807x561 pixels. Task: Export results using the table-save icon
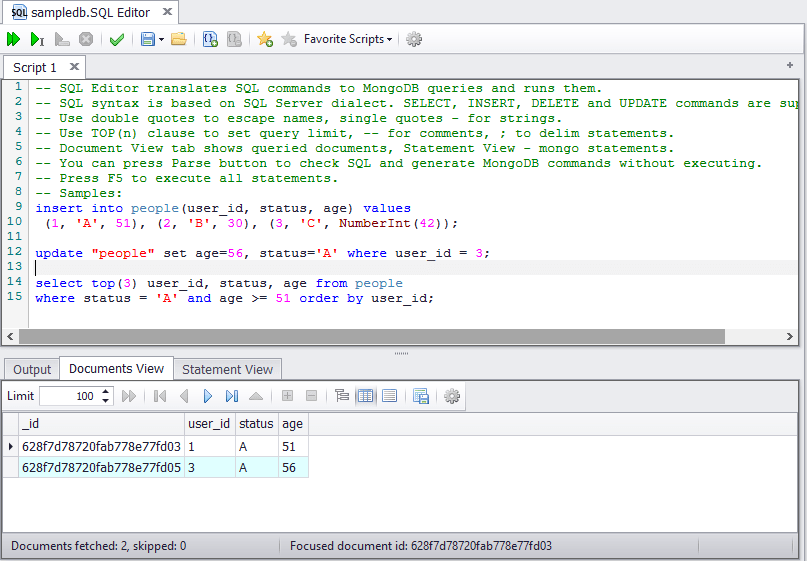(x=420, y=396)
